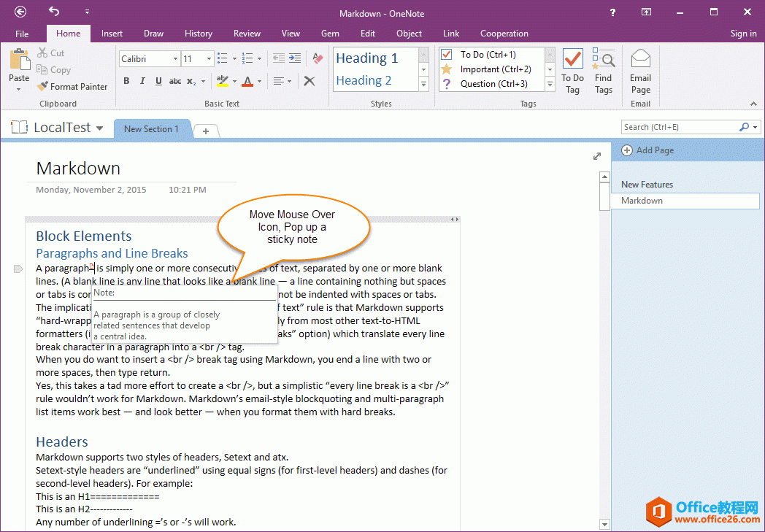765x532 pixels.
Task: Click the back arrow in the title bar
Action: [20, 12]
